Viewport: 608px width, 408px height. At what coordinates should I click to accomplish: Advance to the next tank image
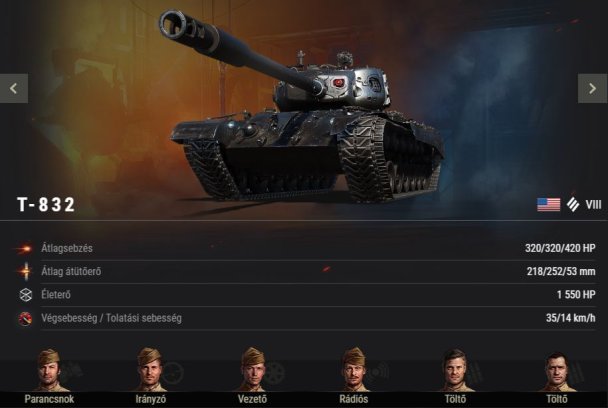point(592,88)
